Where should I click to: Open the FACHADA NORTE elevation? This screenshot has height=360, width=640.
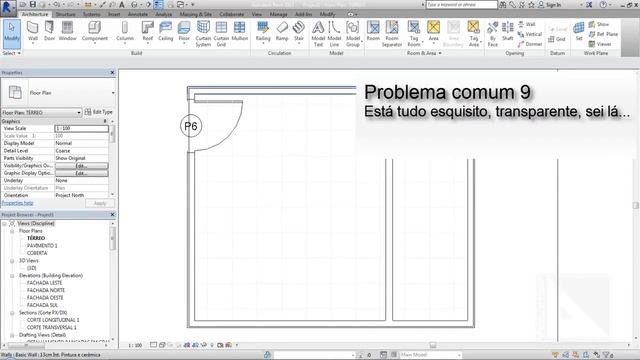coord(46,290)
